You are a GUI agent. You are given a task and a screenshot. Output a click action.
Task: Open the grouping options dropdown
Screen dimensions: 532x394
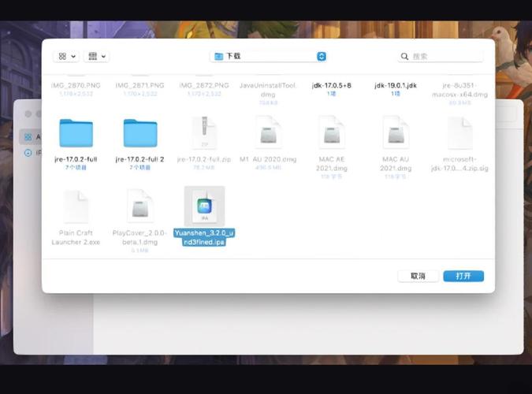pyautogui.click(x=98, y=57)
